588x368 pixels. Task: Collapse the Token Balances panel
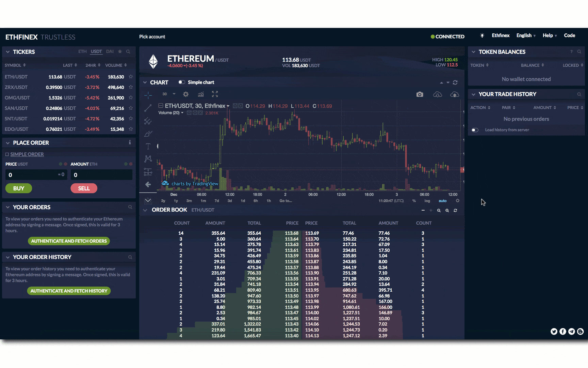tap(473, 52)
